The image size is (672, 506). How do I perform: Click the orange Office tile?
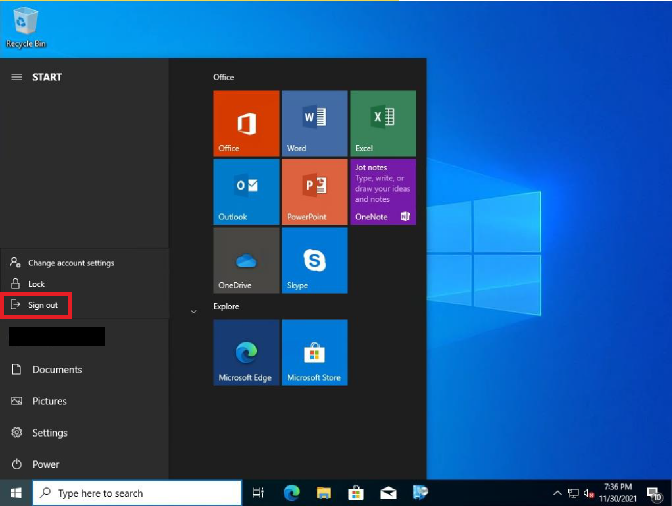pyautogui.click(x=246, y=123)
